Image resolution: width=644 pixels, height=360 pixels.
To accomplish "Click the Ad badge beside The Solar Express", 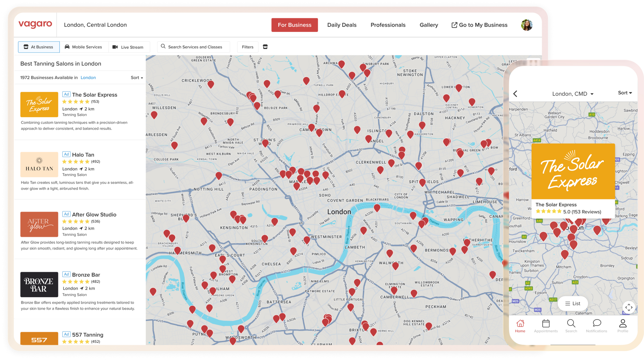I will pos(66,94).
